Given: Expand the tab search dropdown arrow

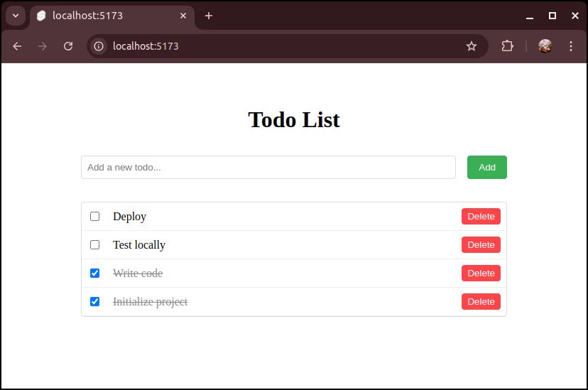Looking at the screenshot, I should [15, 16].
